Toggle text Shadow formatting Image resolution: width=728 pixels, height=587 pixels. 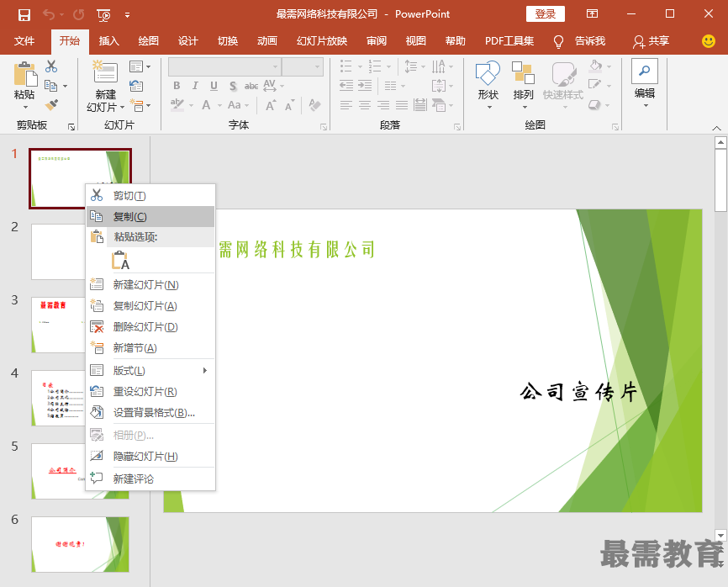[x=233, y=86]
